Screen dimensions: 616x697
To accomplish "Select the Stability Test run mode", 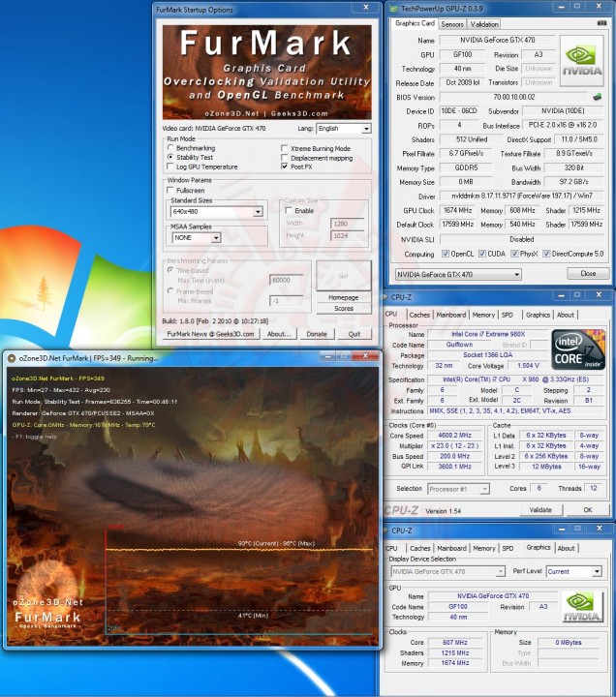I will coord(169,157).
